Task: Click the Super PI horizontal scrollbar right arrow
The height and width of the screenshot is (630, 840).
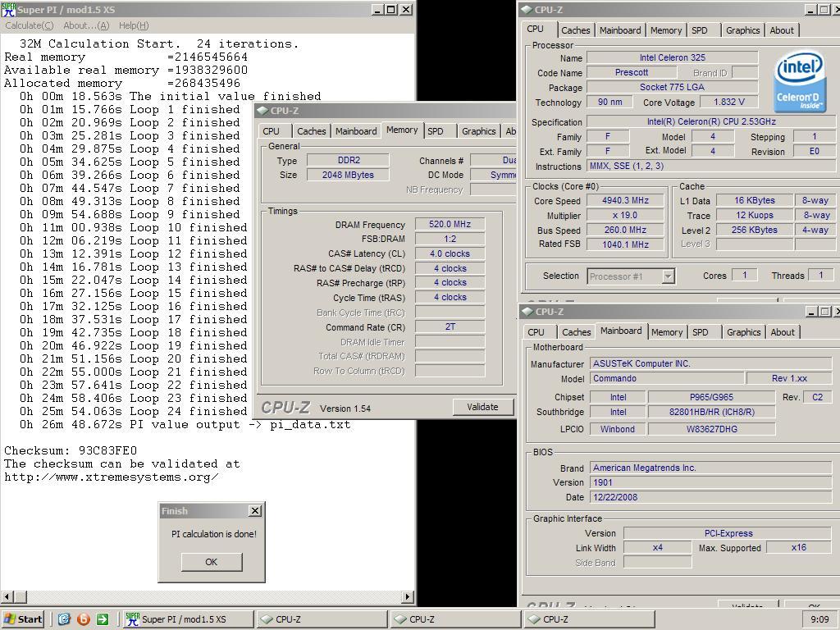Action: coord(408,597)
